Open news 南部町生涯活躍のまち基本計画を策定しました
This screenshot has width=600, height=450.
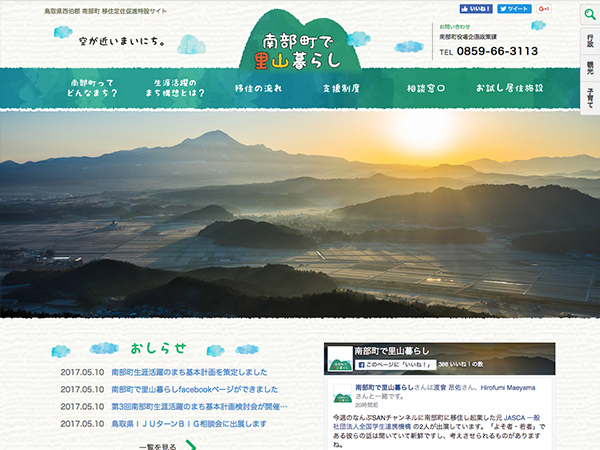click(189, 372)
